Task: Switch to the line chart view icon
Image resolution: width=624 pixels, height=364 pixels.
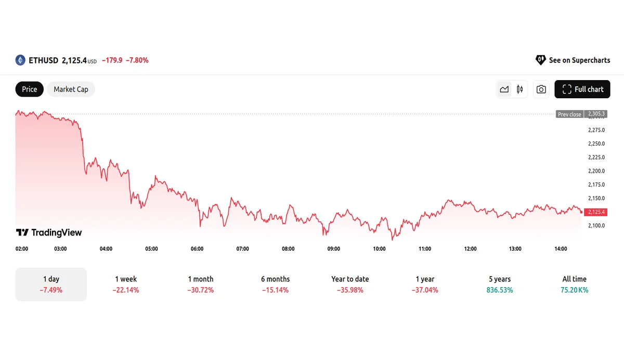Action: pyautogui.click(x=504, y=89)
